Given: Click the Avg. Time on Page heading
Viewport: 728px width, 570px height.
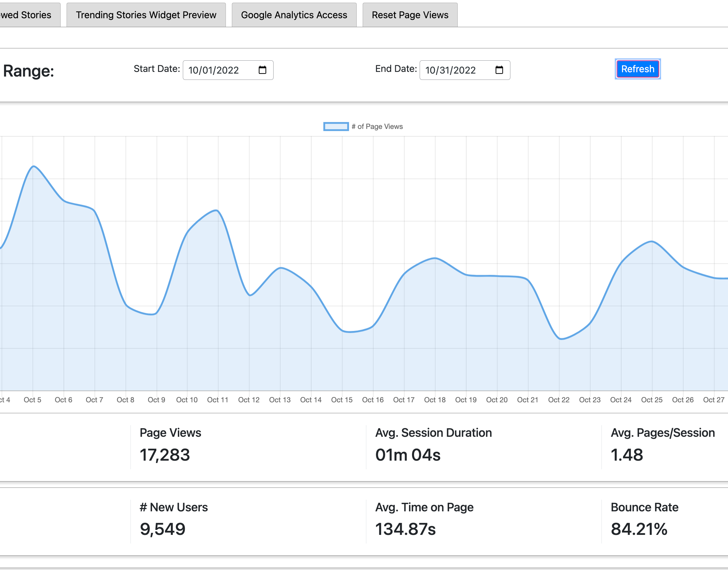Looking at the screenshot, I should pos(424,507).
